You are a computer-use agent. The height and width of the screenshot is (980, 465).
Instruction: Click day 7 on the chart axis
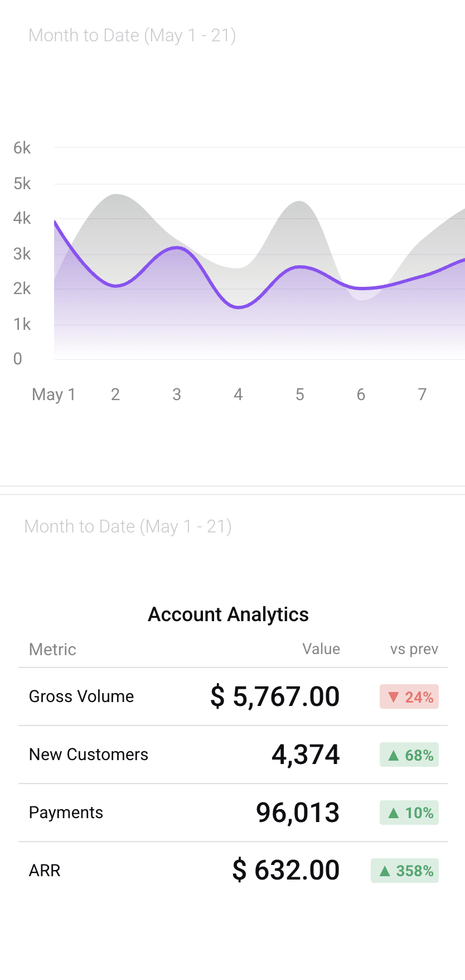422,395
